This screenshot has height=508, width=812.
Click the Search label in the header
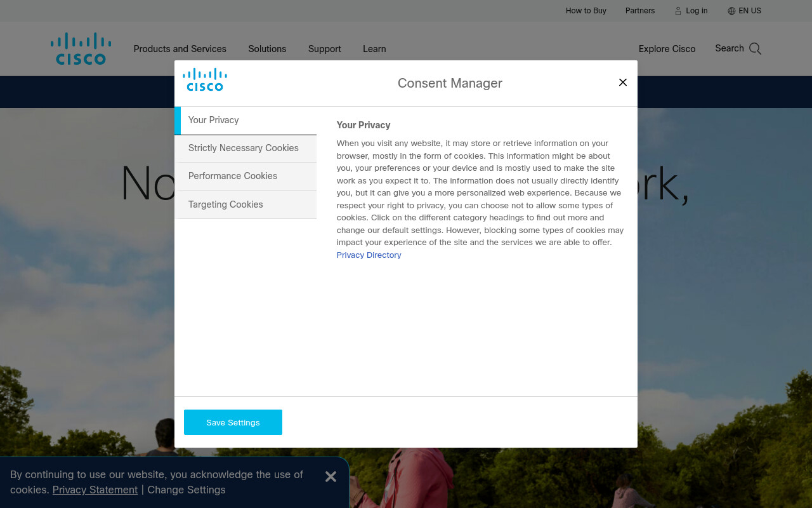coord(730,48)
